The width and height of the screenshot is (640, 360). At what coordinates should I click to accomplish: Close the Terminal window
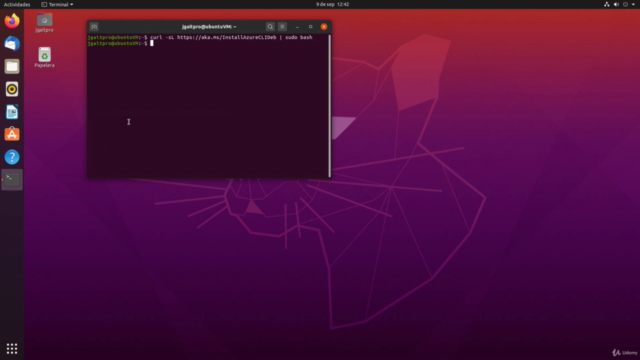pos(324,27)
